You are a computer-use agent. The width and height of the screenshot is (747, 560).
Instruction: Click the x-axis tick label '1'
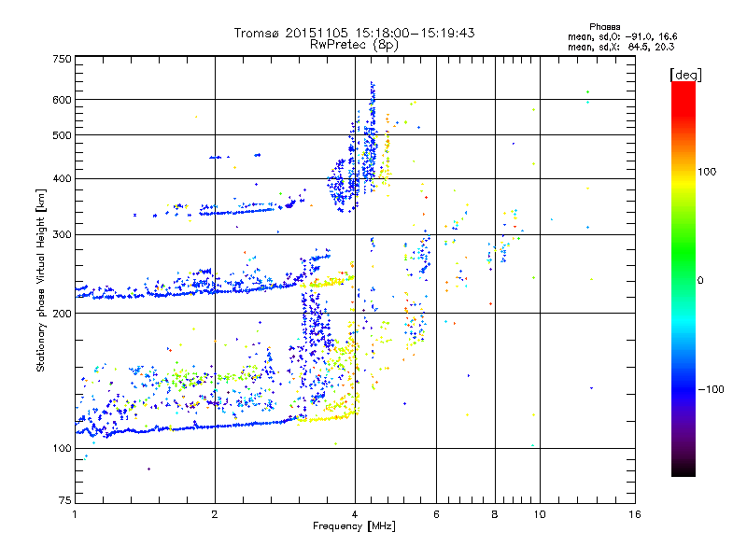point(75,514)
